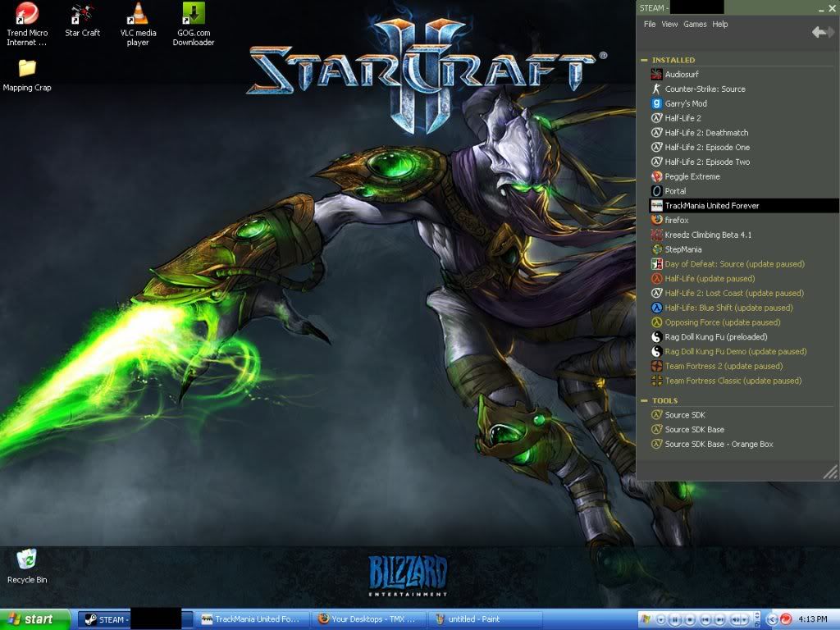The image size is (840, 630).
Task: Skip to next track in media toolbar
Action: click(x=719, y=620)
